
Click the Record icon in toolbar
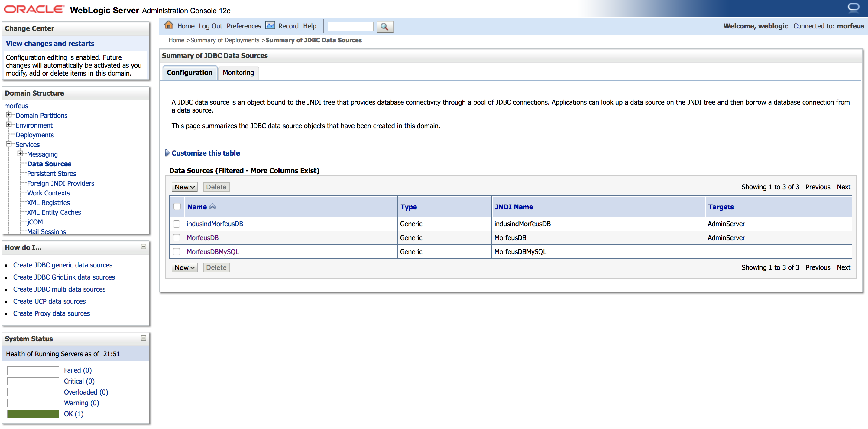point(270,26)
